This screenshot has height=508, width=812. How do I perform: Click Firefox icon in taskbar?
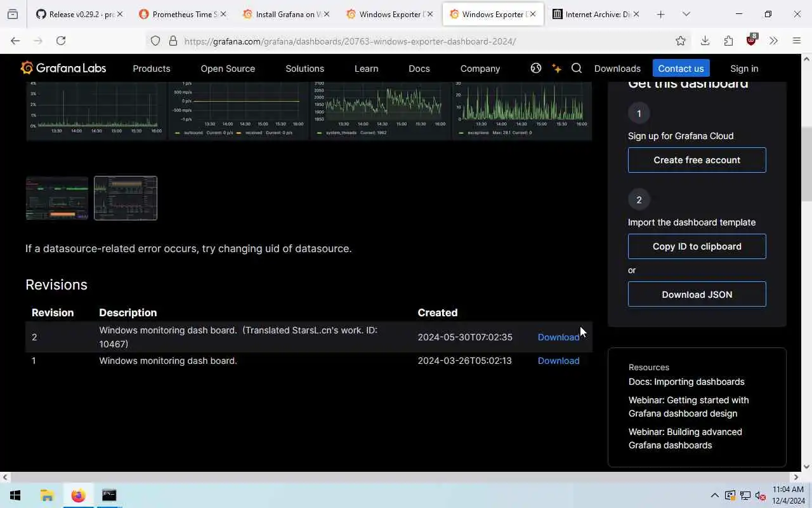coord(78,495)
